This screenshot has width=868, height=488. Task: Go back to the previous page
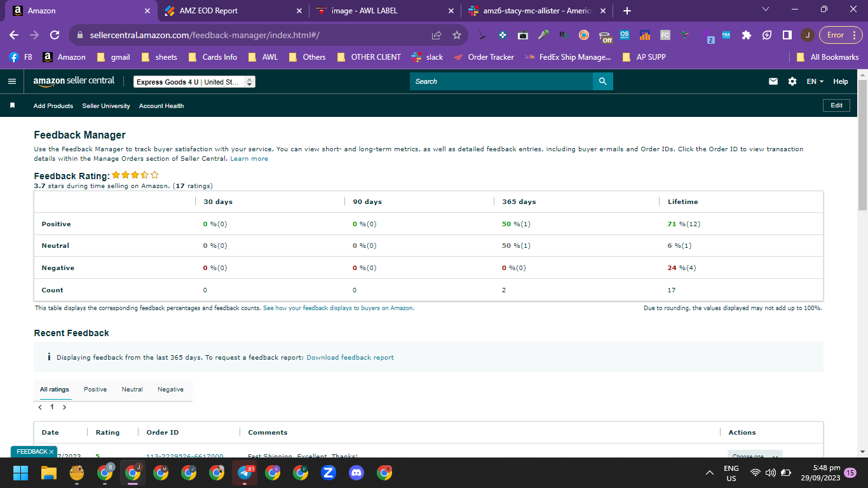click(14, 35)
